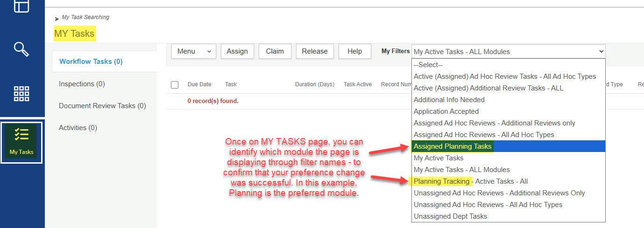Open the grid launchpad icon in sidebar
The width and height of the screenshot is (644, 228).
pyautogui.click(x=21, y=93)
